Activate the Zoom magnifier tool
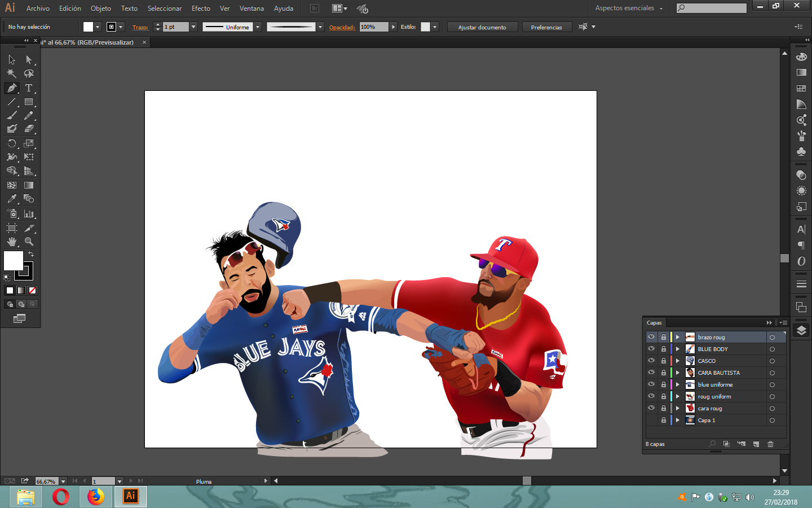 tap(29, 242)
